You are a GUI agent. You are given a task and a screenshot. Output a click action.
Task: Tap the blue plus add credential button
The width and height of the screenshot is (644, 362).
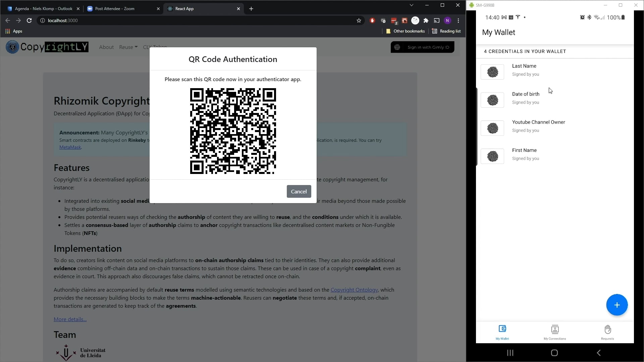pyautogui.click(x=617, y=305)
